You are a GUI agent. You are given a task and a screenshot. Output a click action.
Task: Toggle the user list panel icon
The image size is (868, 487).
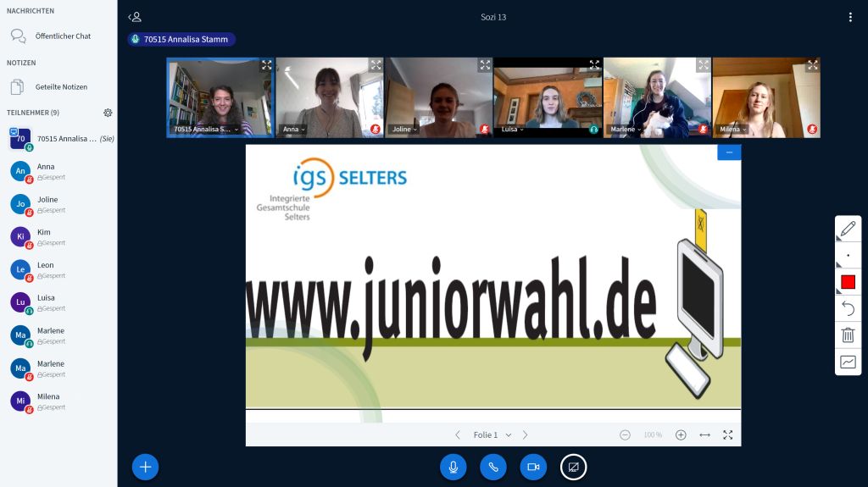click(135, 17)
